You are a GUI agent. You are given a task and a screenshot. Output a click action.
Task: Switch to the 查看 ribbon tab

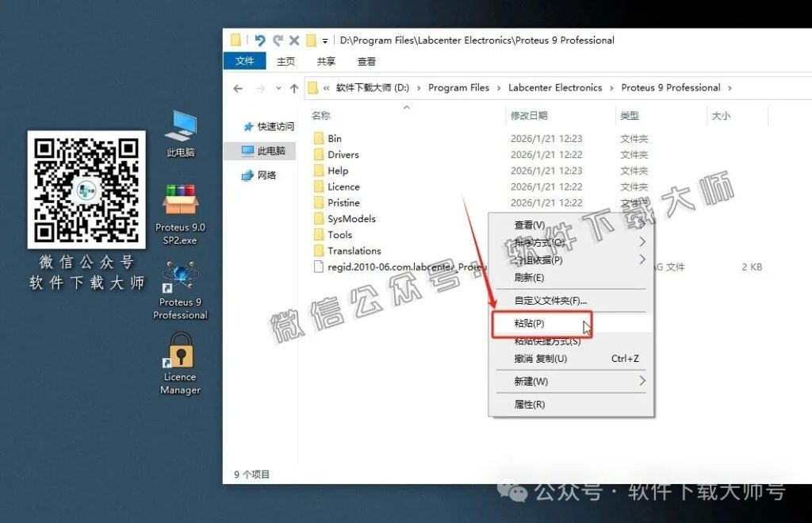click(366, 61)
